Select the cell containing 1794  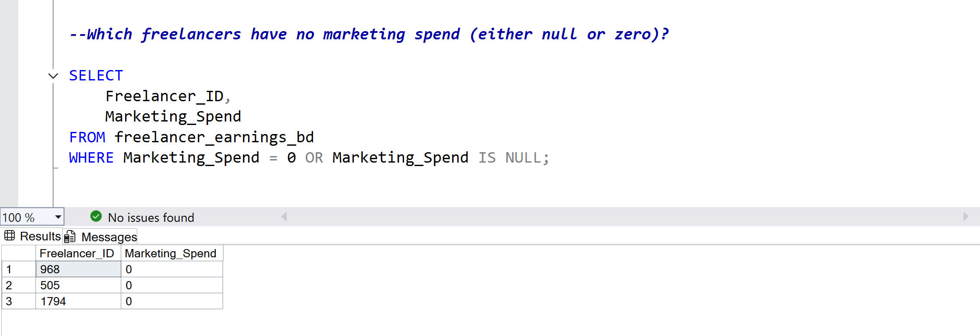tap(78, 301)
